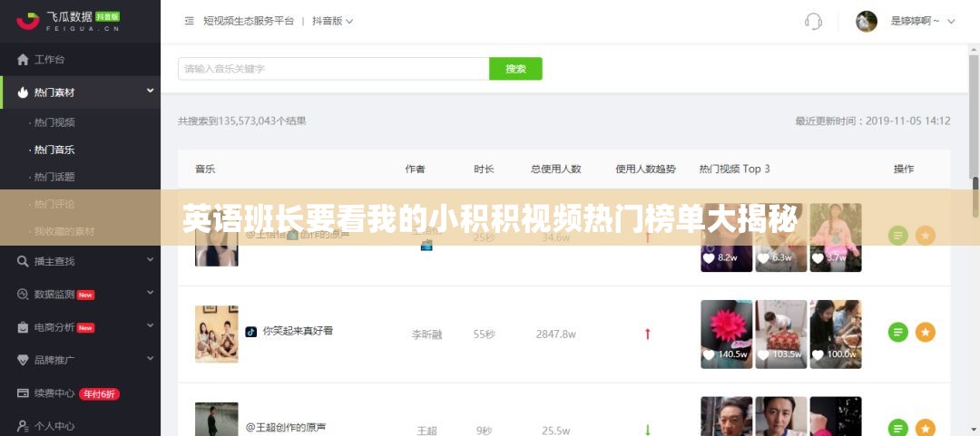Click the 数据监测 monitor icon
This screenshot has width=980, height=436.
(23, 295)
